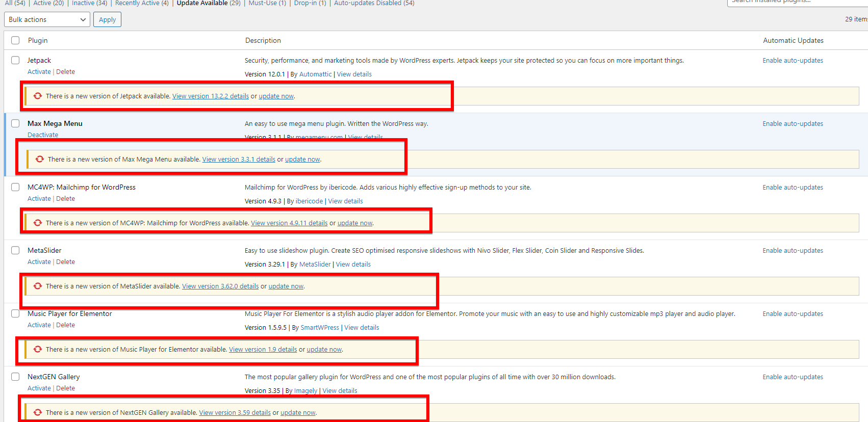Enable auto-updates for Jetpack
Screen dimensions: 868x422
pyautogui.click(x=793, y=60)
